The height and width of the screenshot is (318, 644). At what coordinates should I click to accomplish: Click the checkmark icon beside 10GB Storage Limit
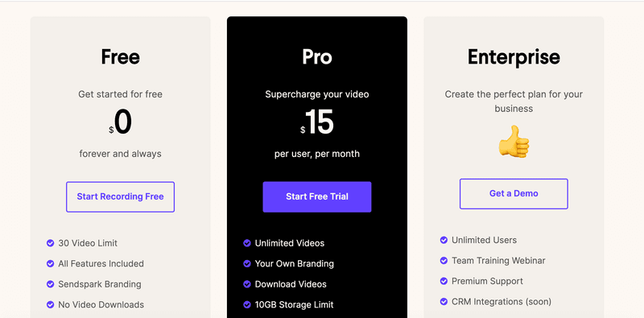point(247,305)
